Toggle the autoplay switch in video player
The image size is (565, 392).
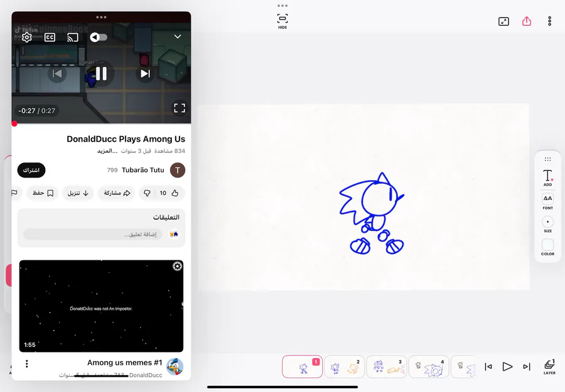(x=99, y=37)
